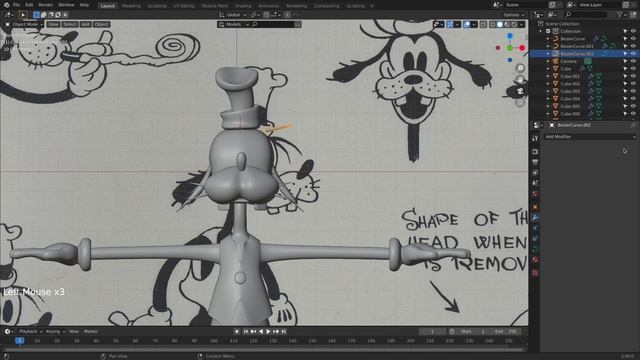
Task: Switch to the Modeling workspace tab
Action: [131, 6]
